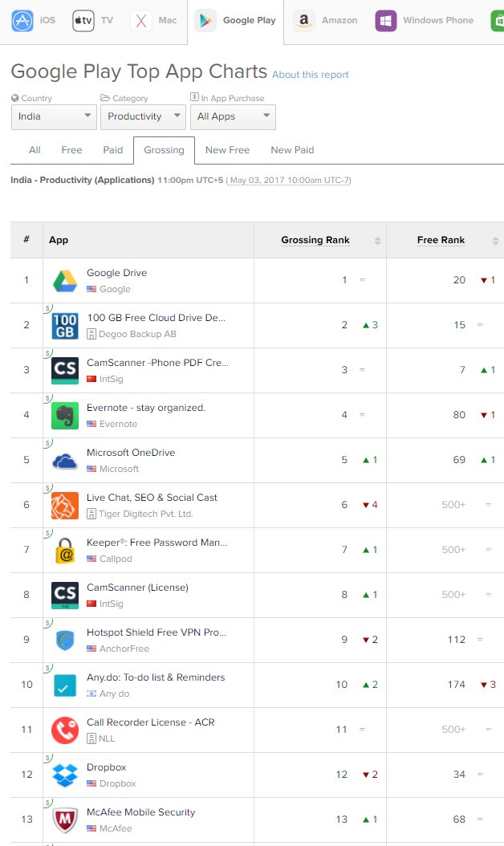Open Evernote - stay organized link
Image resolution: width=504 pixels, height=846 pixels.
coord(146,408)
